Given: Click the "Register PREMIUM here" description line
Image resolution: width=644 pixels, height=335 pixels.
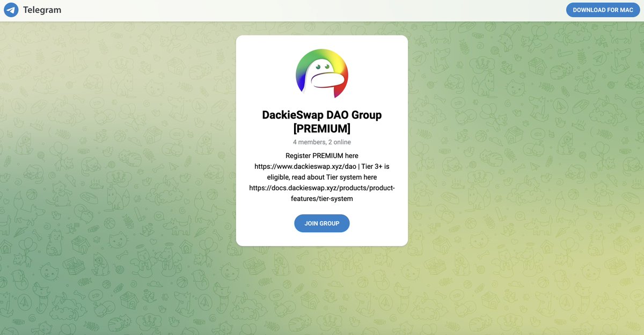Looking at the screenshot, I should click(x=322, y=156).
